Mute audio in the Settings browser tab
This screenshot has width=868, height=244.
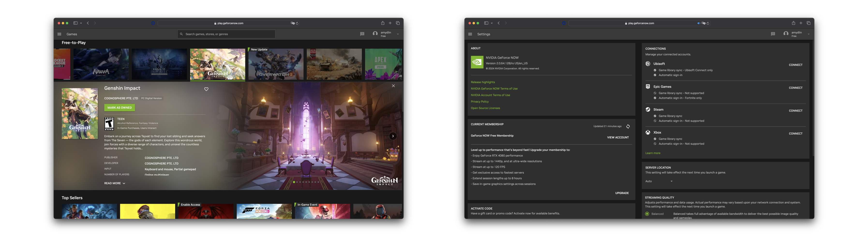tap(698, 23)
